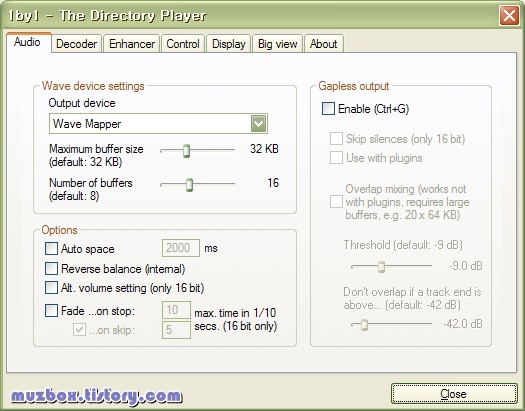The width and height of the screenshot is (525, 411).
Task: Toggle the Overlap mixing checkbox
Action: click(336, 201)
